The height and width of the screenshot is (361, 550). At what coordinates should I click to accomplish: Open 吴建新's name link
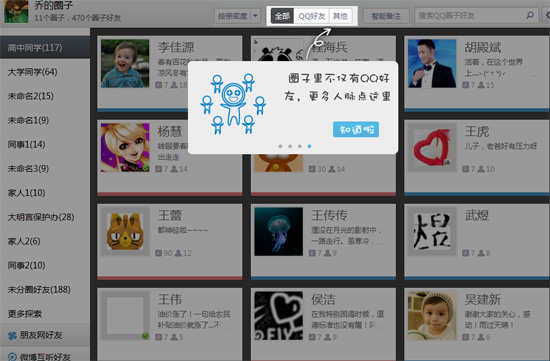(483, 299)
